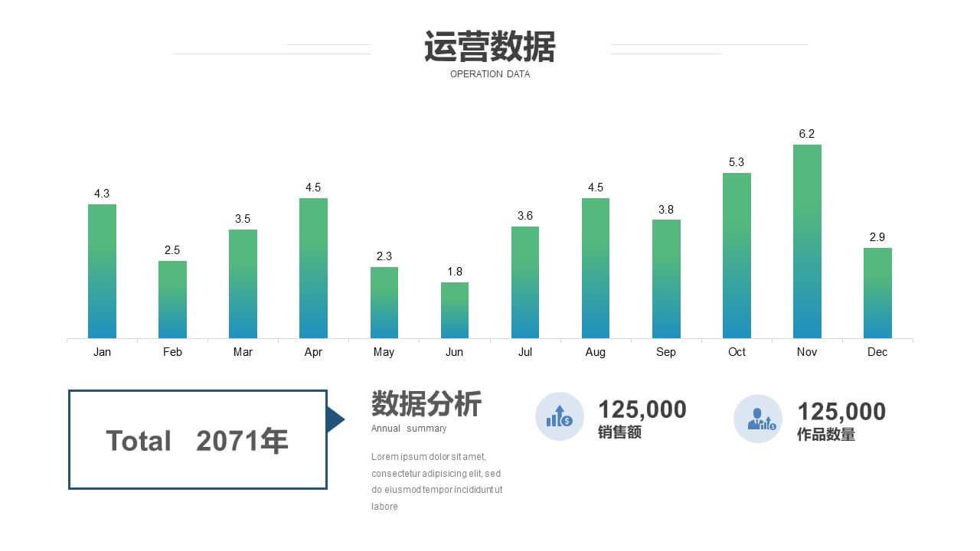Click the 4.5 data label above Apr
The image size is (980, 551).
click(313, 187)
